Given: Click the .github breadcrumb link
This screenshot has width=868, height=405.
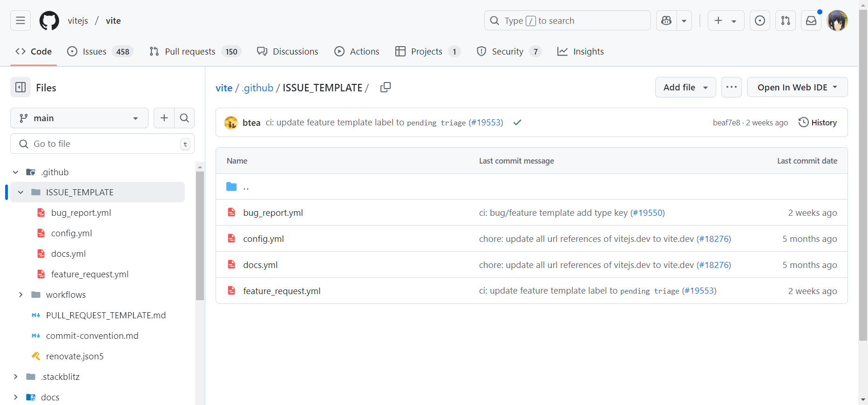Looking at the screenshot, I should click(x=258, y=88).
